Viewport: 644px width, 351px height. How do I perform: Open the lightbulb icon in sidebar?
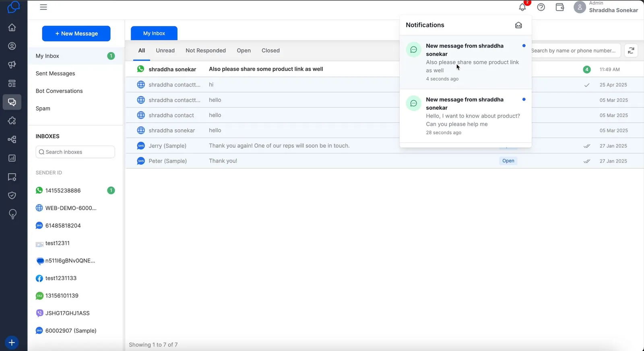pos(12,214)
